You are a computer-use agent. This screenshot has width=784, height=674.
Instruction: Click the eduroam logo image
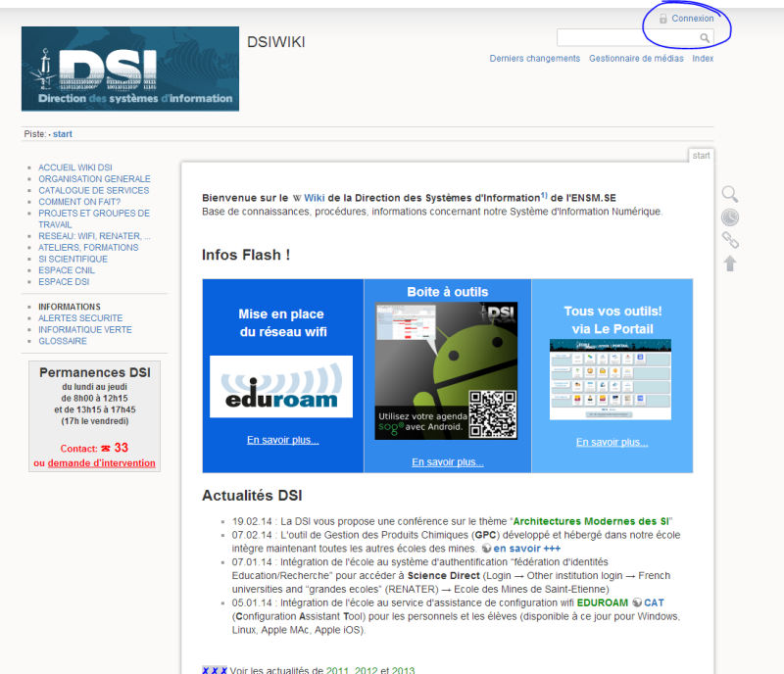[x=281, y=386]
